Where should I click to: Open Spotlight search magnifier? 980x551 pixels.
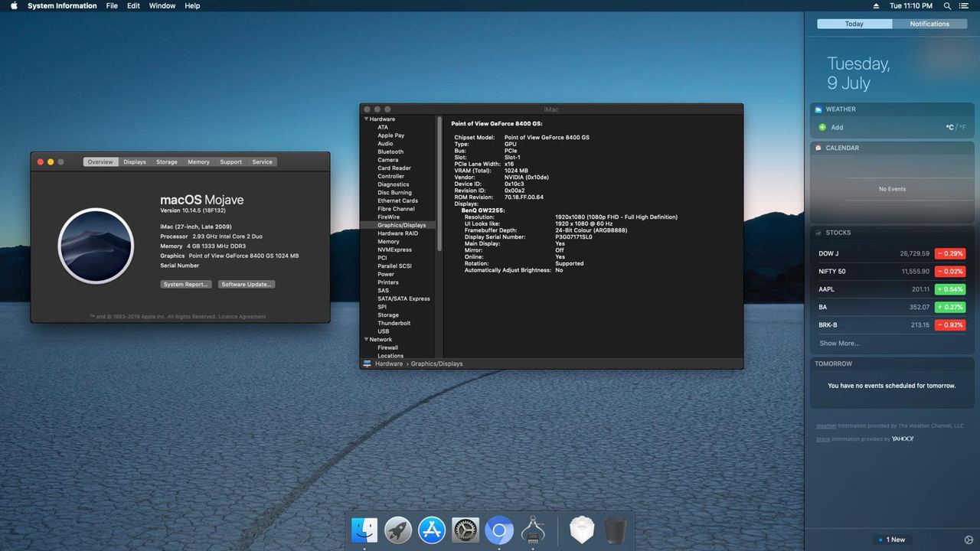click(947, 5)
